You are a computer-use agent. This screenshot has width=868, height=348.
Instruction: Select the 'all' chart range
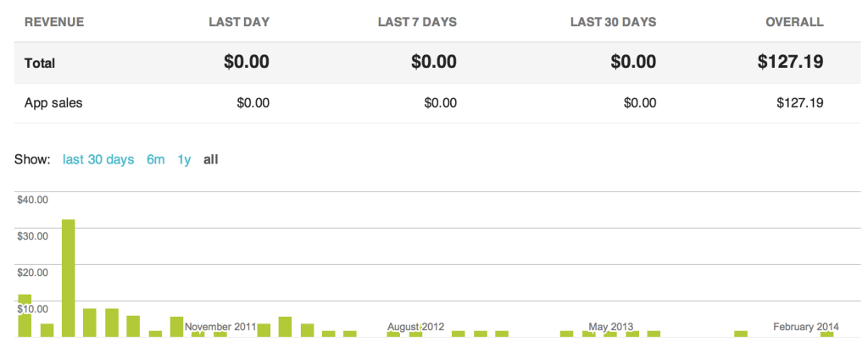(211, 160)
